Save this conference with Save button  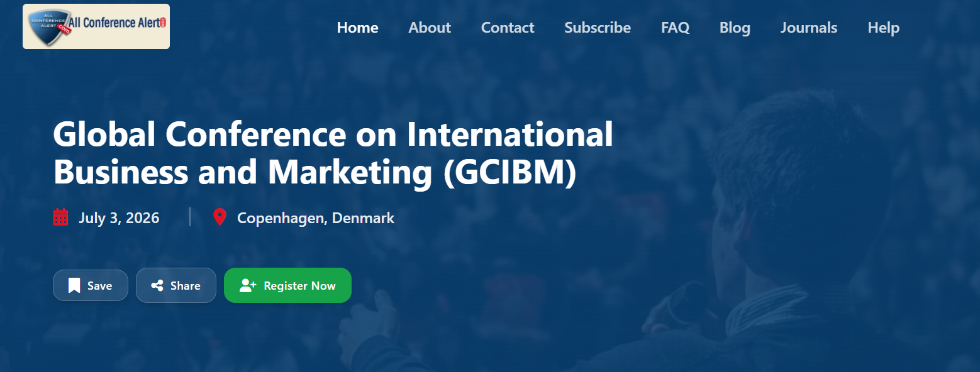pyautogui.click(x=91, y=286)
